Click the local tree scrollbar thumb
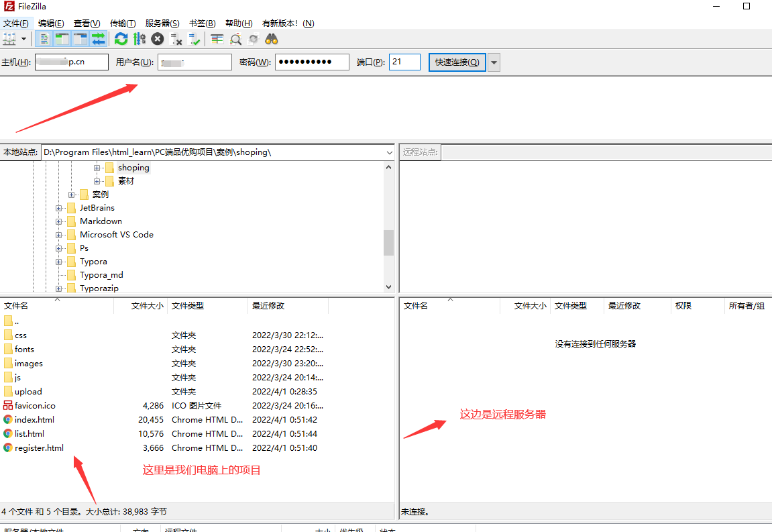772x532 pixels. pyautogui.click(x=389, y=242)
